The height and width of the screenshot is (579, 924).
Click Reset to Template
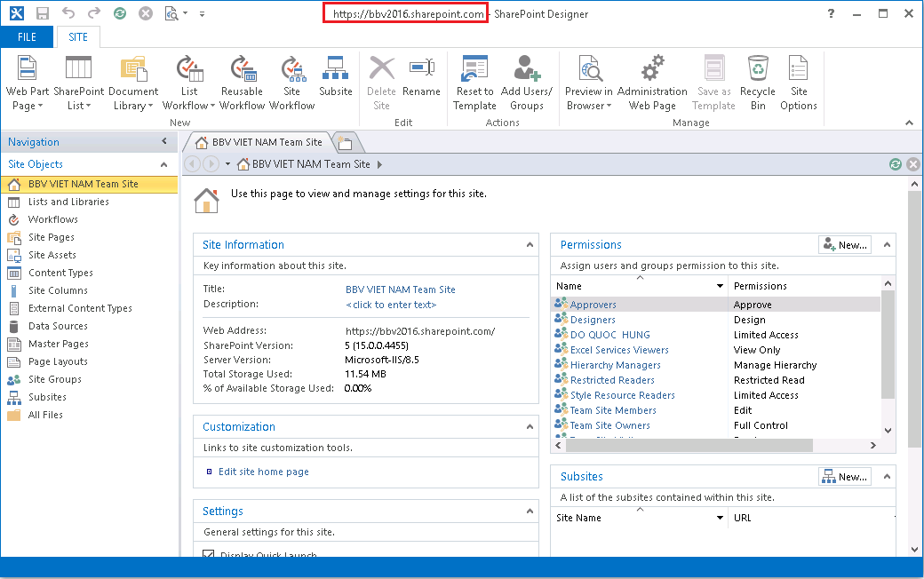click(475, 83)
